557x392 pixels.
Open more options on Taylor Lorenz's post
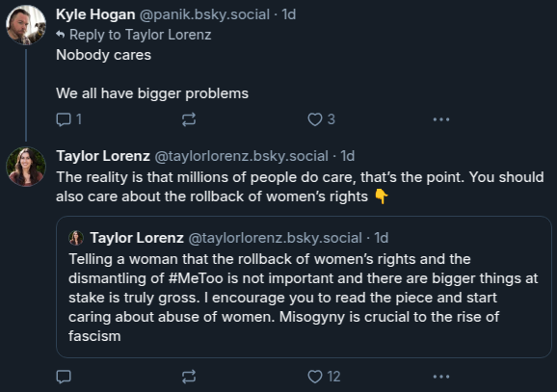coord(441,377)
